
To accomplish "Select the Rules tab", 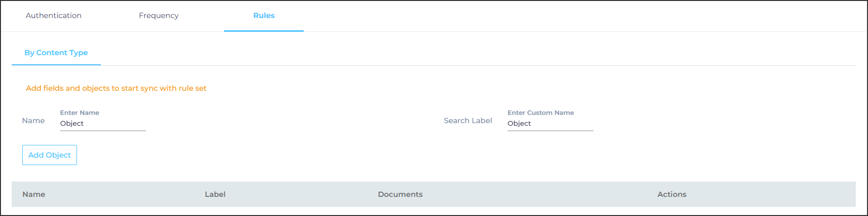I will (264, 15).
